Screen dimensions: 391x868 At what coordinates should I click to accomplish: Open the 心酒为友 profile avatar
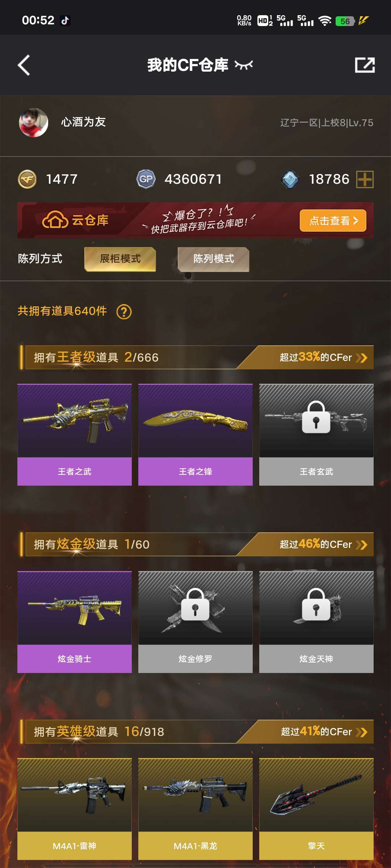[33, 123]
